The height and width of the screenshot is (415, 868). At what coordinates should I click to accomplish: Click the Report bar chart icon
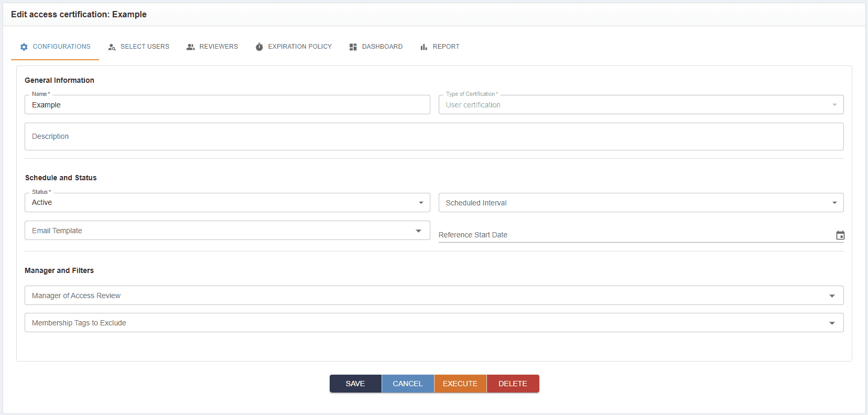(x=424, y=47)
